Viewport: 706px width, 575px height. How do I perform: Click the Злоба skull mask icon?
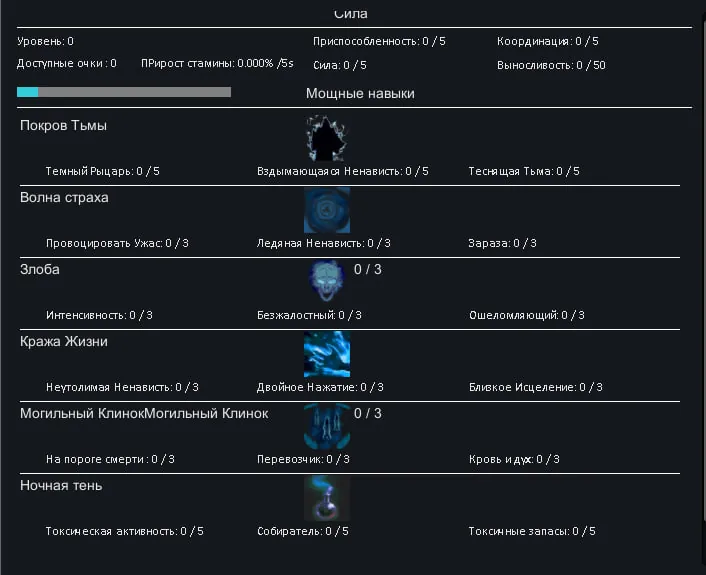coord(326,282)
